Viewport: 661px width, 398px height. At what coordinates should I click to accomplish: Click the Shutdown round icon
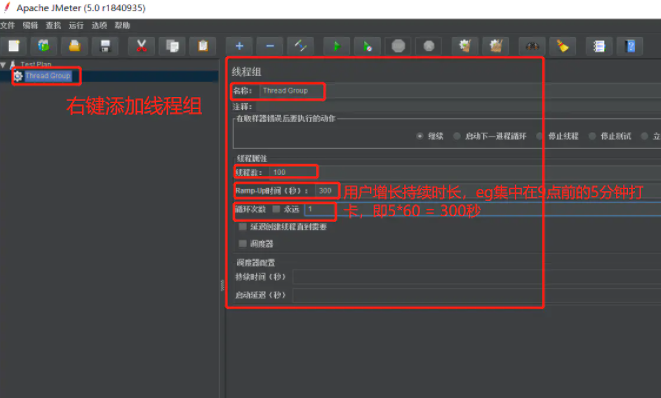pyautogui.click(x=429, y=46)
